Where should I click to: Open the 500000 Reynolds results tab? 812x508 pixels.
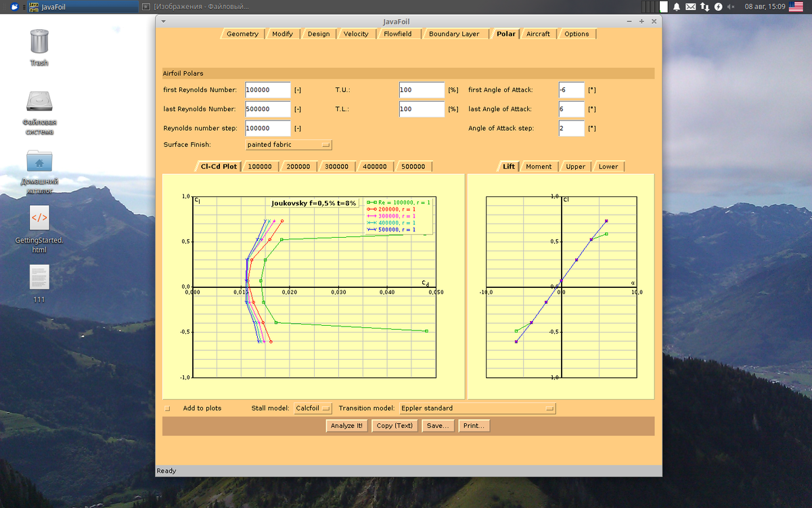413,167
